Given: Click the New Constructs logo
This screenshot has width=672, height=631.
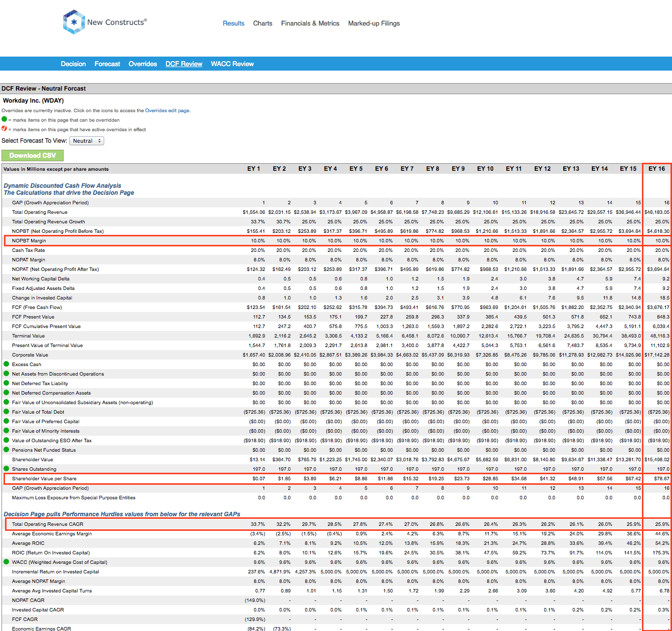Looking at the screenshot, I should click(105, 22).
